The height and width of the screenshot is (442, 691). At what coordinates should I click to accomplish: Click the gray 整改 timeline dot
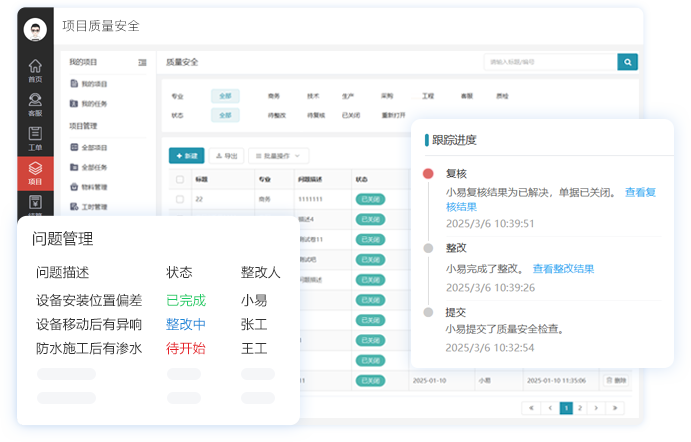pos(428,248)
